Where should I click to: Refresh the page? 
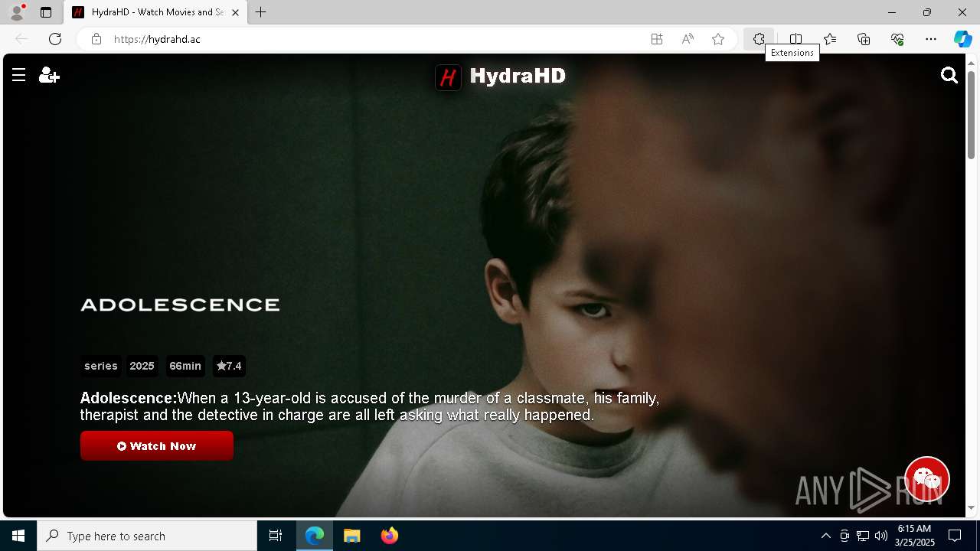click(55, 39)
